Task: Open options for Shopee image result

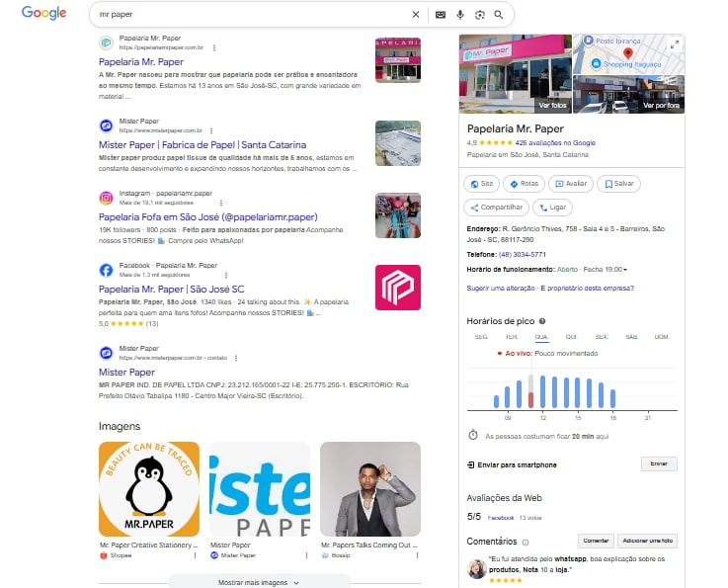Action: pyautogui.click(x=195, y=555)
